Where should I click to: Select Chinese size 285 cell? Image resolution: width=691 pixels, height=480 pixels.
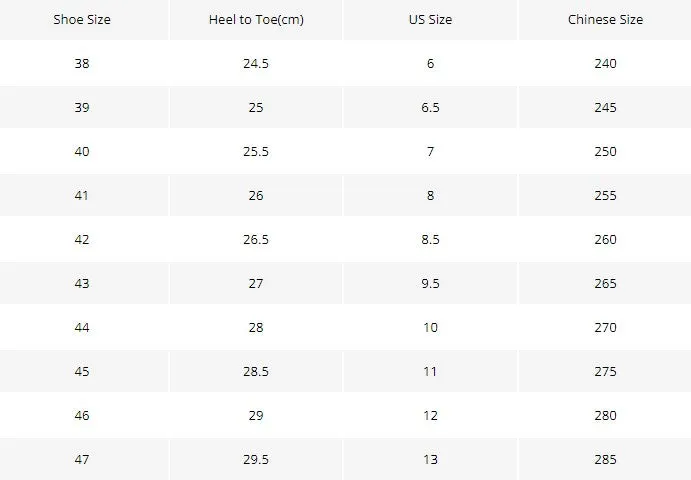605,460
